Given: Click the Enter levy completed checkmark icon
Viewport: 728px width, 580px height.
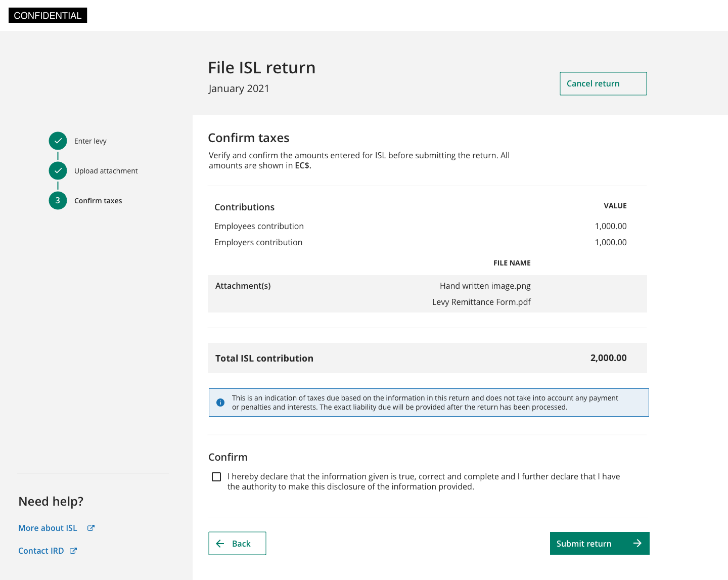Looking at the screenshot, I should coord(58,141).
